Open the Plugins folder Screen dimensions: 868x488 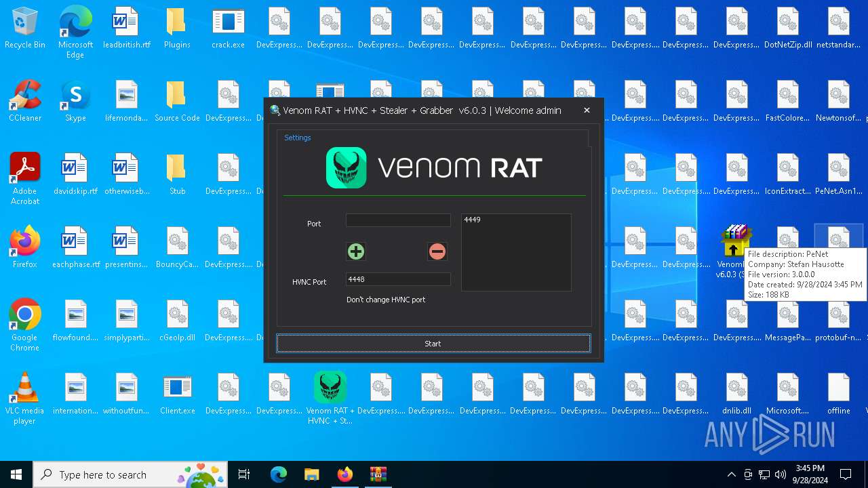[177, 28]
